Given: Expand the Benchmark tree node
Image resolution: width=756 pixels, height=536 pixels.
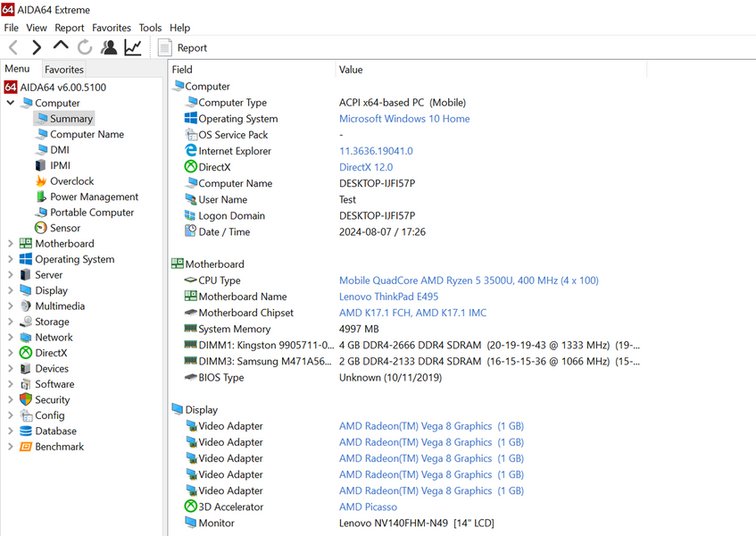Looking at the screenshot, I should click(10, 447).
